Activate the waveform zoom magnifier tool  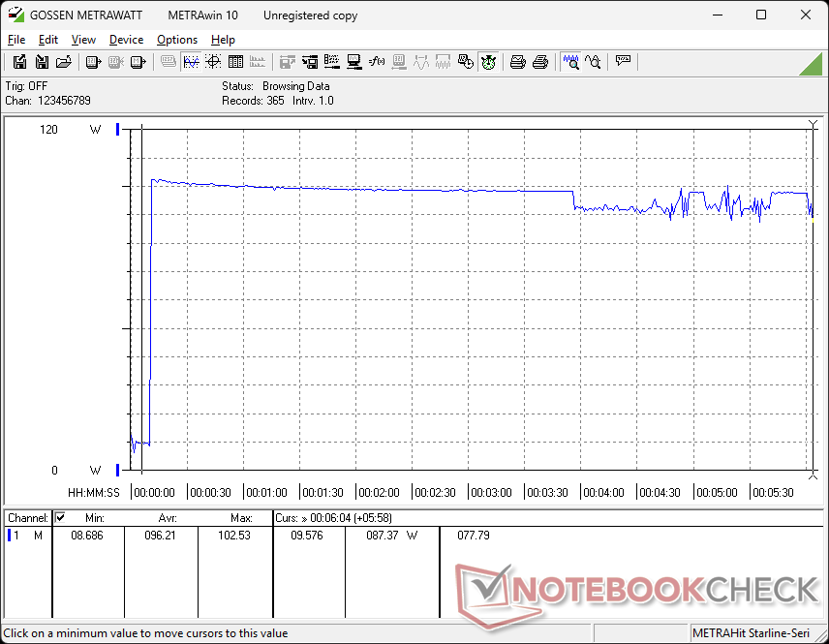click(571, 62)
